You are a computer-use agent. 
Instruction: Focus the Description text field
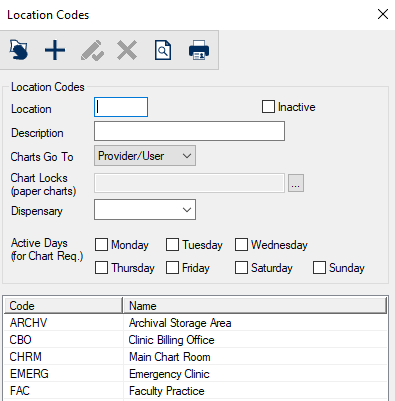189,131
